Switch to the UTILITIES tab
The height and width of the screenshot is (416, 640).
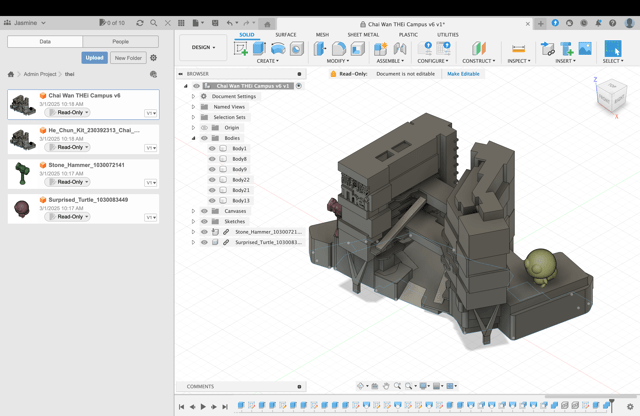click(448, 35)
